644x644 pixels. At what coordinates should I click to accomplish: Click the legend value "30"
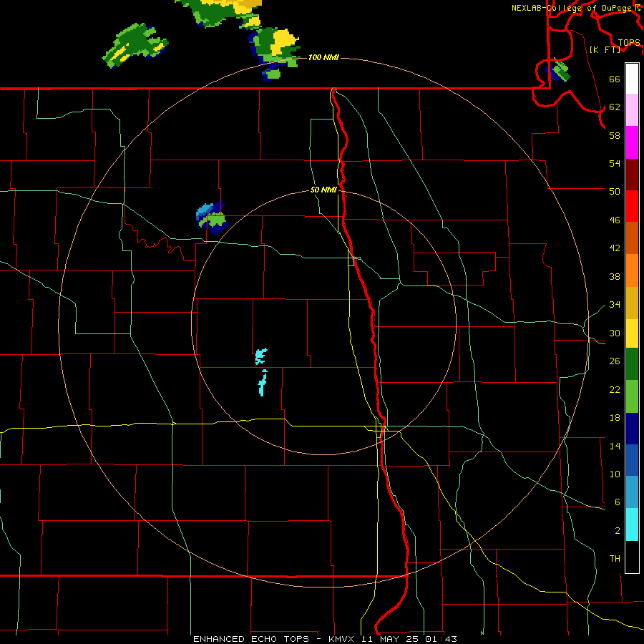click(x=615, y=333)
